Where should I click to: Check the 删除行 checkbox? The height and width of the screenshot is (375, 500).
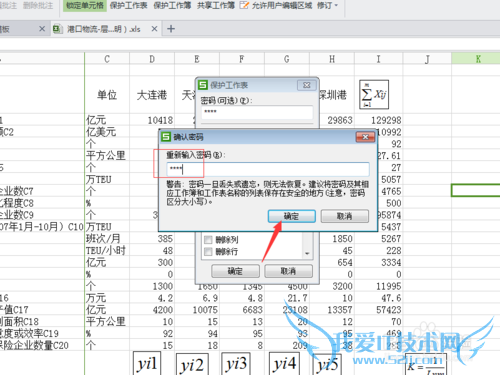coord(208,252)
